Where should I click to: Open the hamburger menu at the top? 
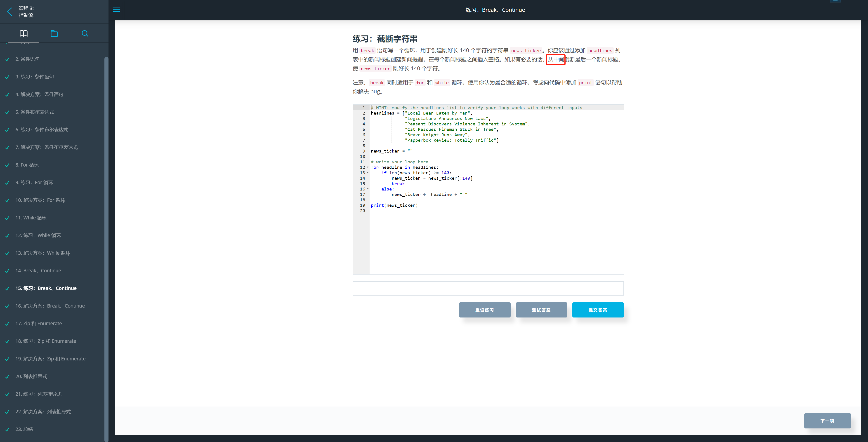117,9
